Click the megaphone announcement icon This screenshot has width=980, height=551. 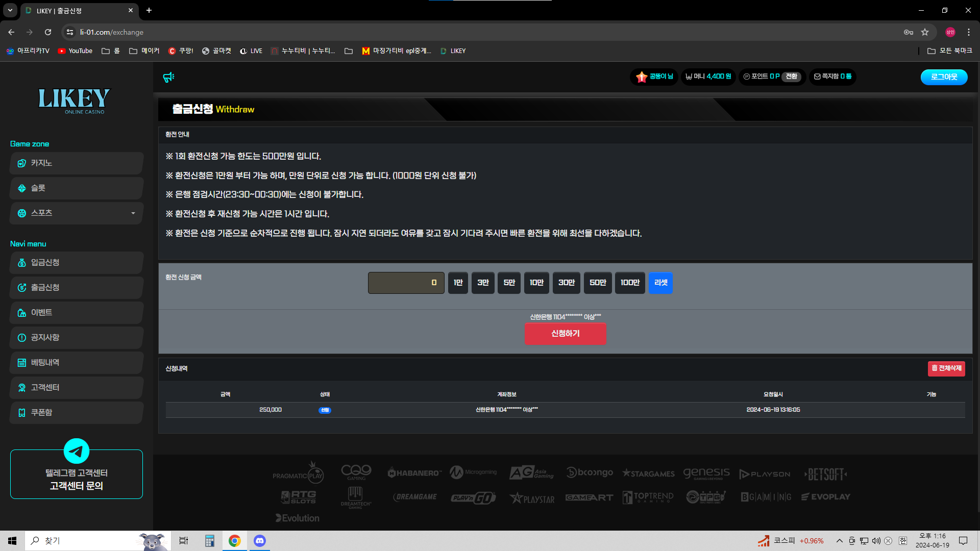tap(168, 77)
